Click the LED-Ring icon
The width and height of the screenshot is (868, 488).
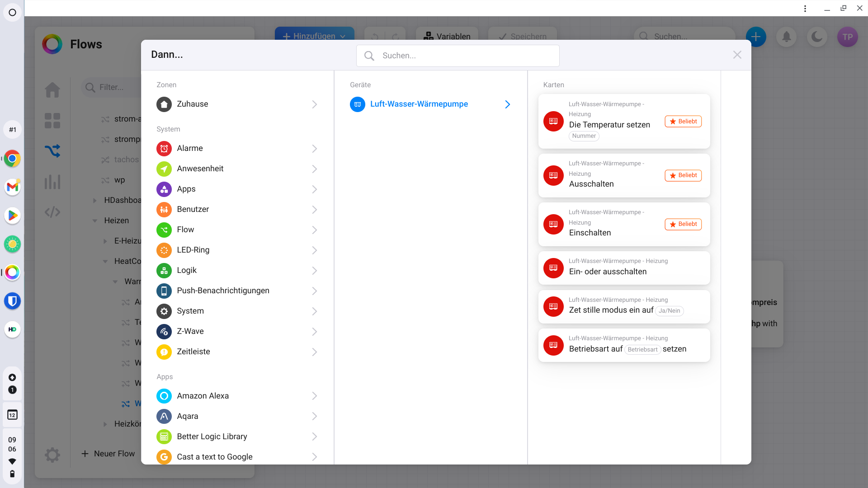coord(164,250)
